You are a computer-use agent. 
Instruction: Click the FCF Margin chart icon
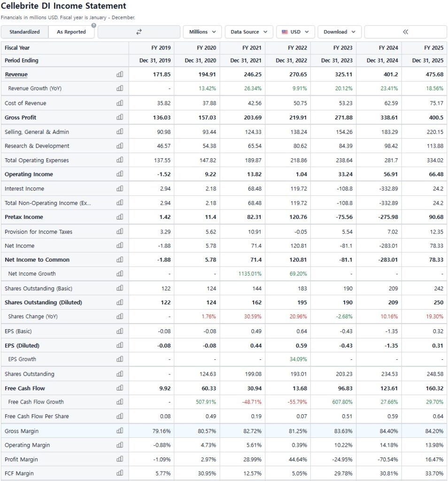[119, 473]
